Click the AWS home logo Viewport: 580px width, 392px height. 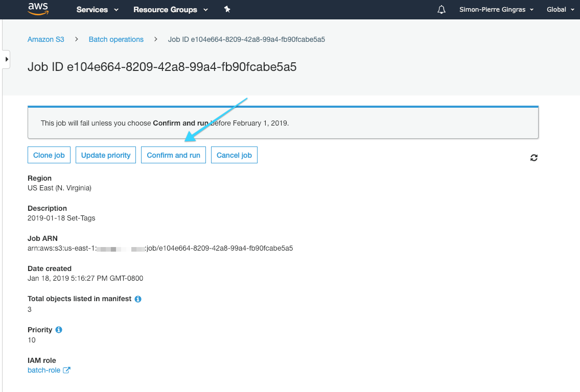tap(37, 9)
